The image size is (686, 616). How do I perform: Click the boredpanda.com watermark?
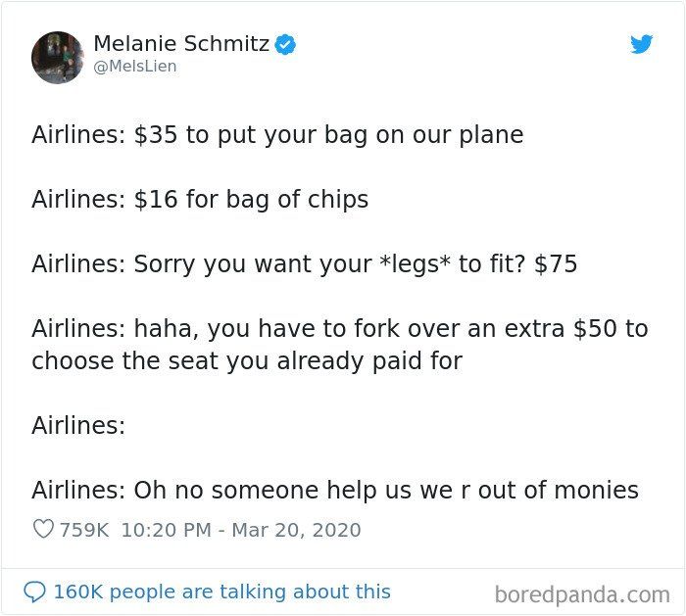(582, 594)
